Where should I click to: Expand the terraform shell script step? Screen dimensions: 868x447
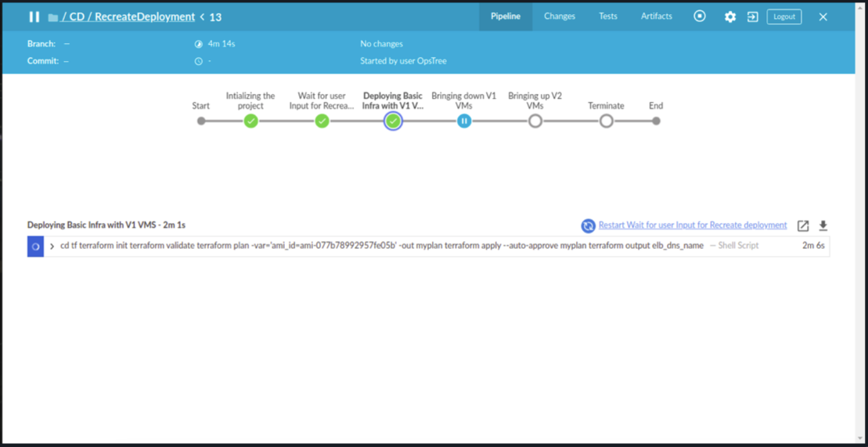(x=52, y=246)
